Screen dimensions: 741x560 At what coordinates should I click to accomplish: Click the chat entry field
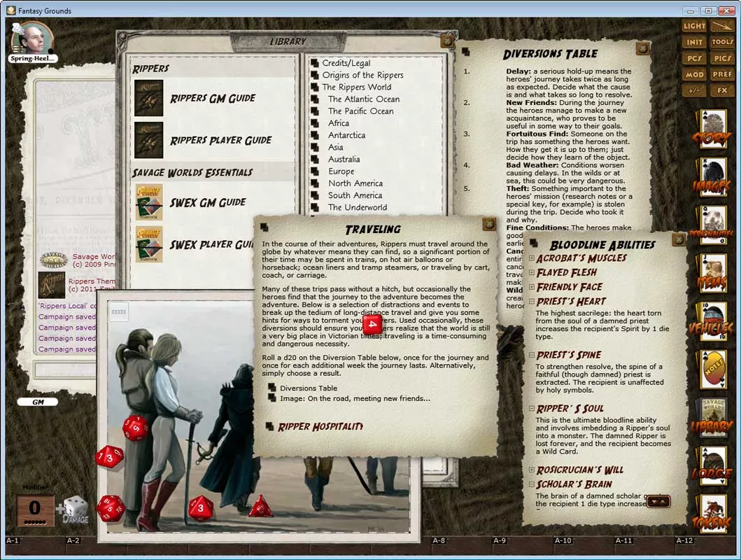65,370
